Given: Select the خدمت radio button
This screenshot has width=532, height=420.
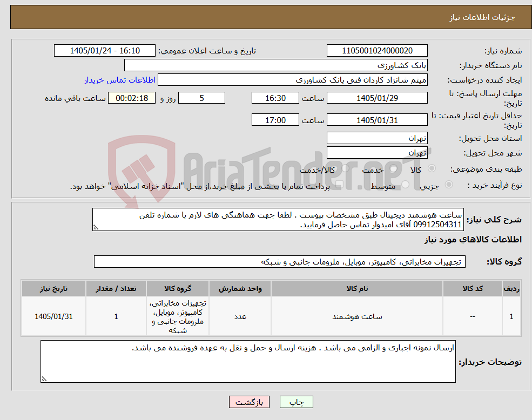Looking at the screenshot, I should point(393,168).
